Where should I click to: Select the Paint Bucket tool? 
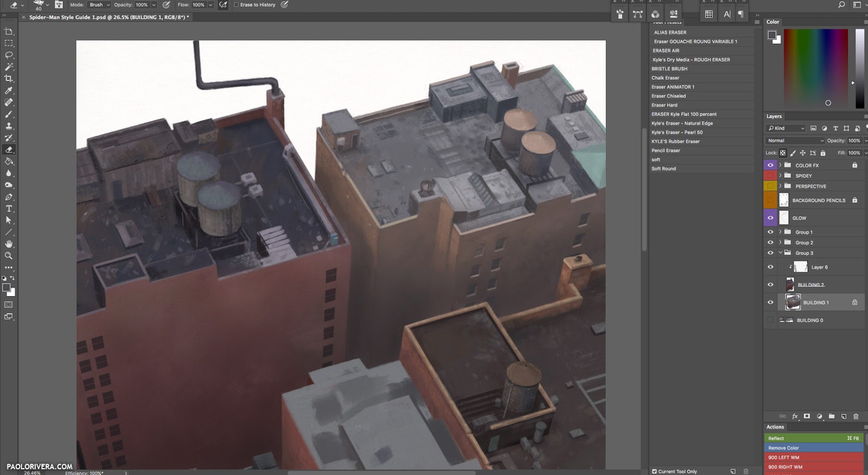pos(9,162)
